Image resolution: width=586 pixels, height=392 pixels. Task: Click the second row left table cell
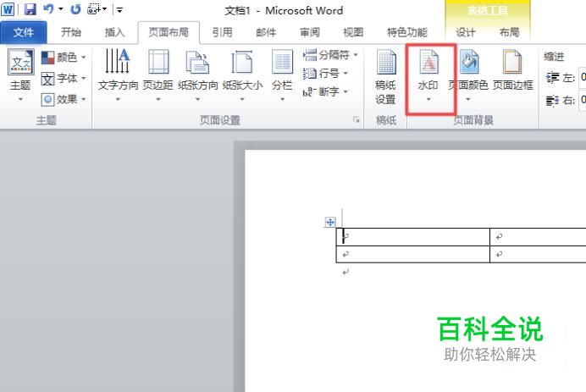(x=413, y=254)
